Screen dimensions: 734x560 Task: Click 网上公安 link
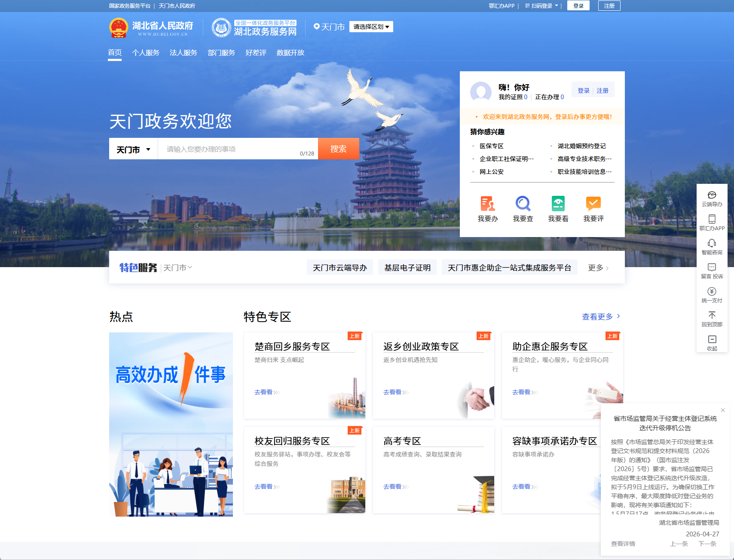492,172
